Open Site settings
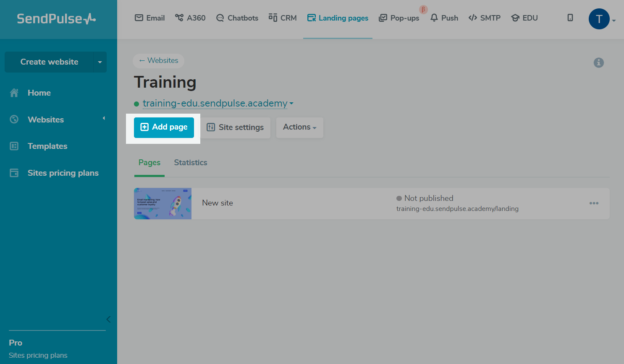This screenshot has height=364, width=624. [x=235, y=127]
